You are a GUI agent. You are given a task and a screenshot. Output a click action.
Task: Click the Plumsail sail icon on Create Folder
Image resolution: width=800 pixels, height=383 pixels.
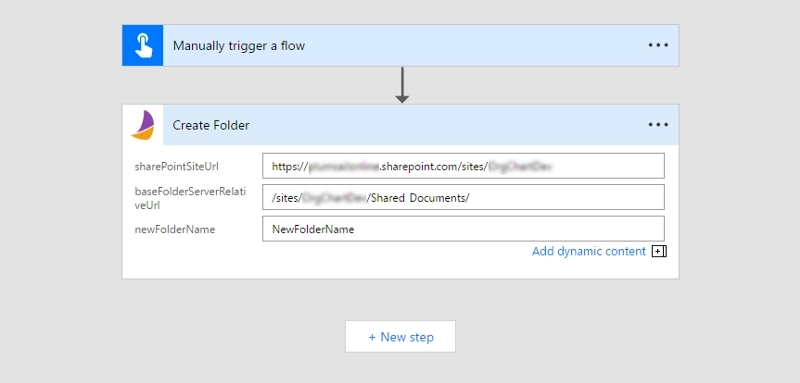coord(143,125)
